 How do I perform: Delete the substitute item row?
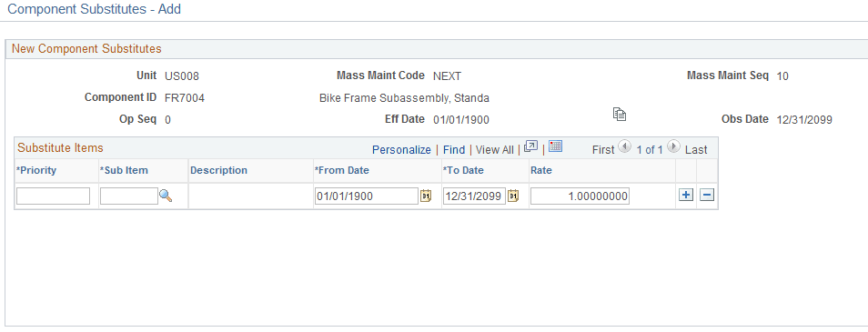pos(706,195)
